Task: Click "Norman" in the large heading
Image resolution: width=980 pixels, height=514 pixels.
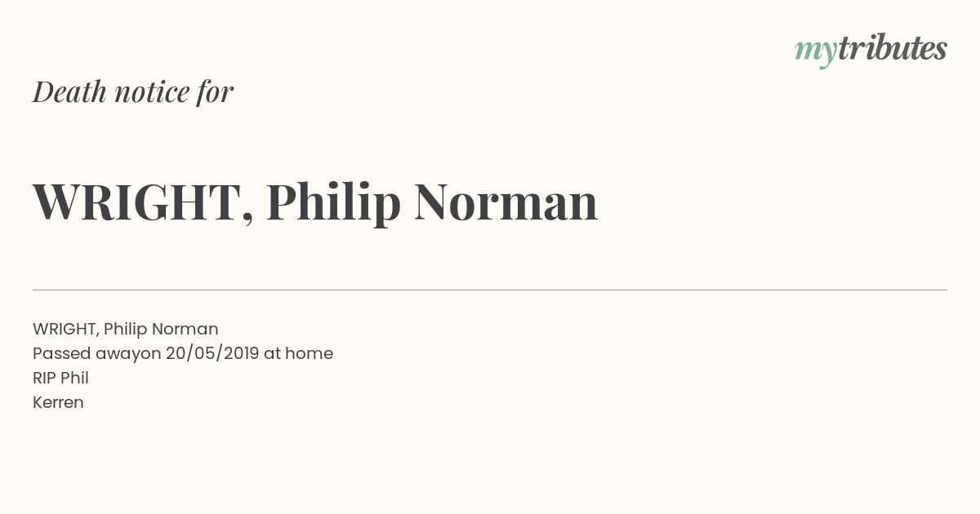Action: 506,202
